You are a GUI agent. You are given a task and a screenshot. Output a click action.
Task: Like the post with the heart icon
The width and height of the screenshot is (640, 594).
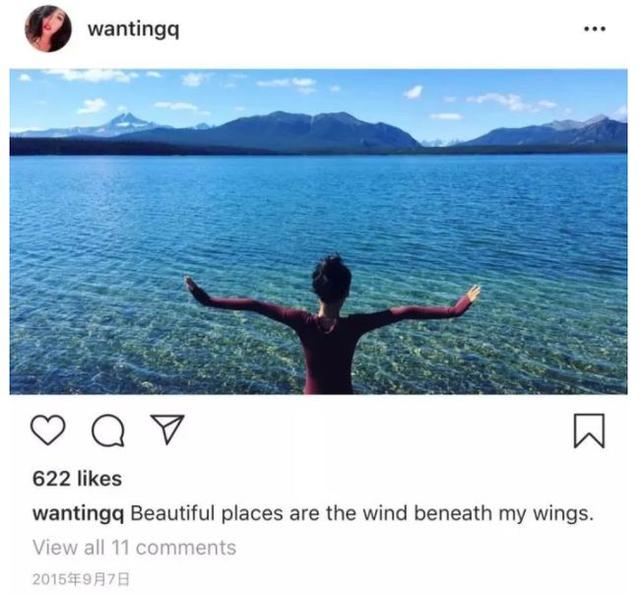point(48,430)
